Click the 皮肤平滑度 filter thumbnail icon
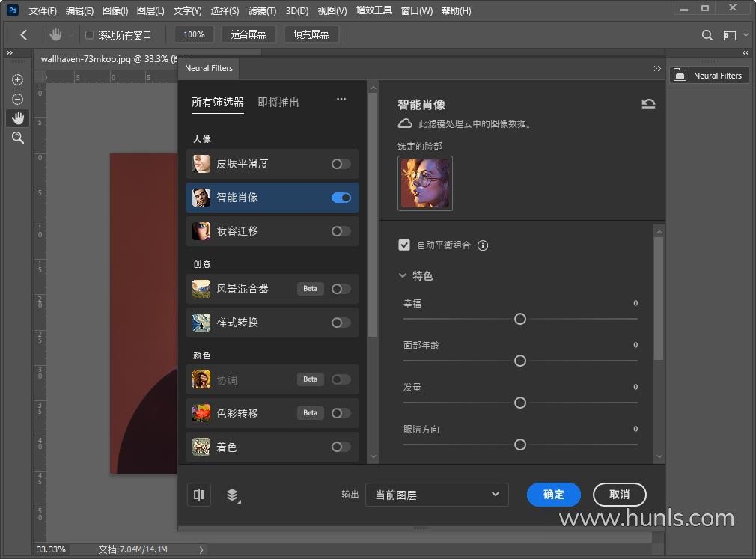This screenshot has height=559, width=756. coord(201,164)
